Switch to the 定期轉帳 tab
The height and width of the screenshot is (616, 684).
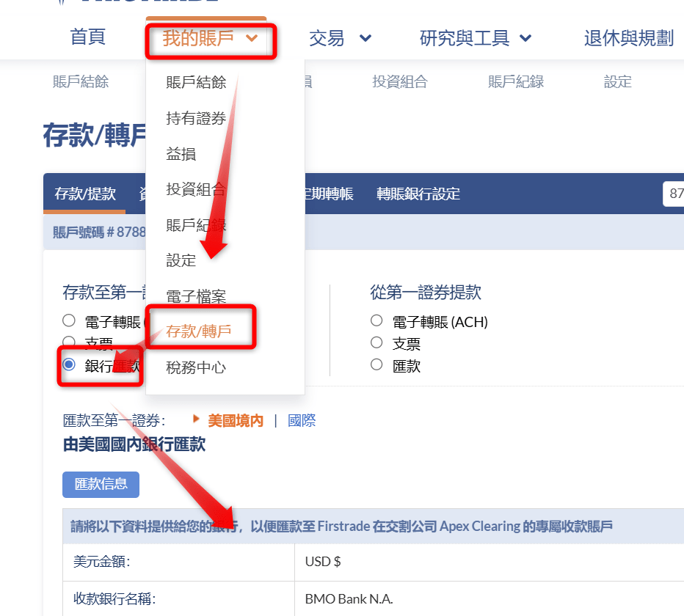(x=330, y=194)
